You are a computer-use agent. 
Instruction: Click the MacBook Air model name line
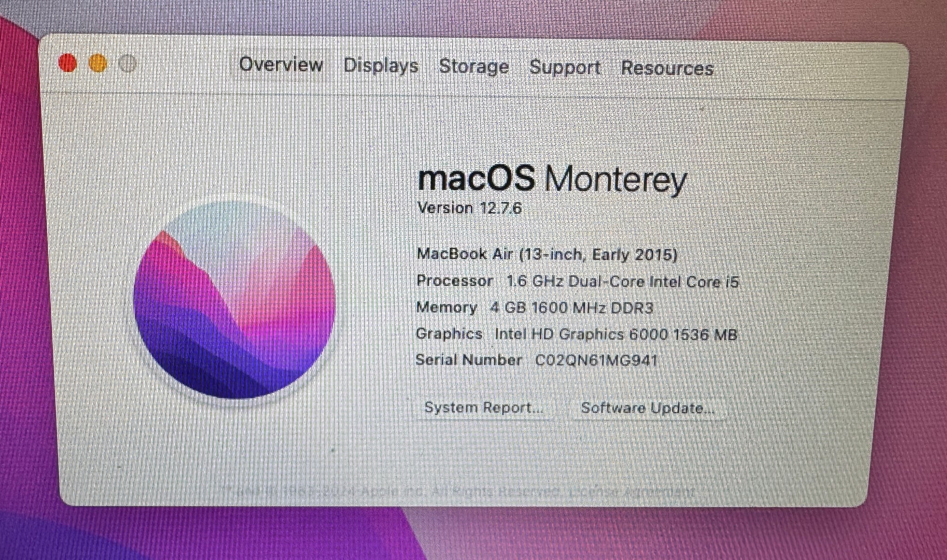click(547, 255)
